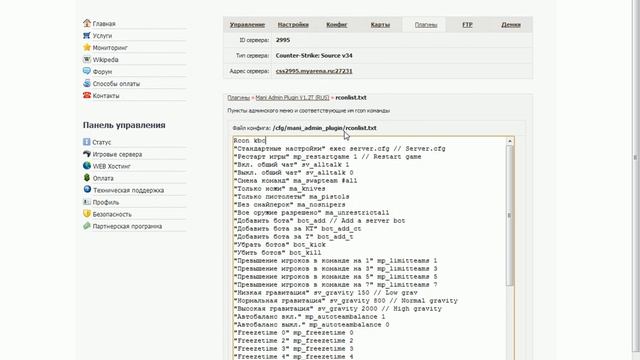Open Безопасность in the control panel
The image size is (640, 360).
(112, 214)
